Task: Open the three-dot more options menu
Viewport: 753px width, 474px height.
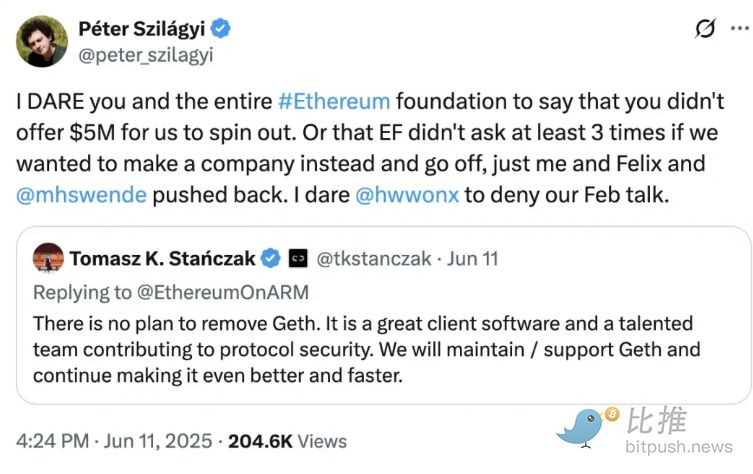Action: (736, 28)
